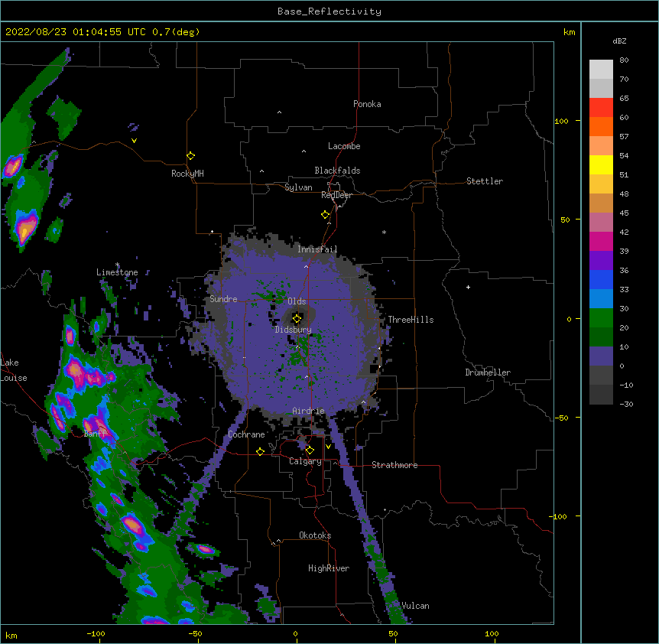The height and width of the screenshot is (644, 659).
Task: Click the -100 tick on the right vertical axis
Action: pos(559,516)
